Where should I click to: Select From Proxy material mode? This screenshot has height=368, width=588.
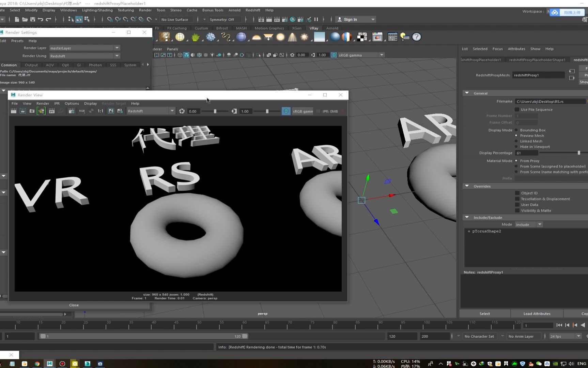pyautogui.click(x=516, y=161)
